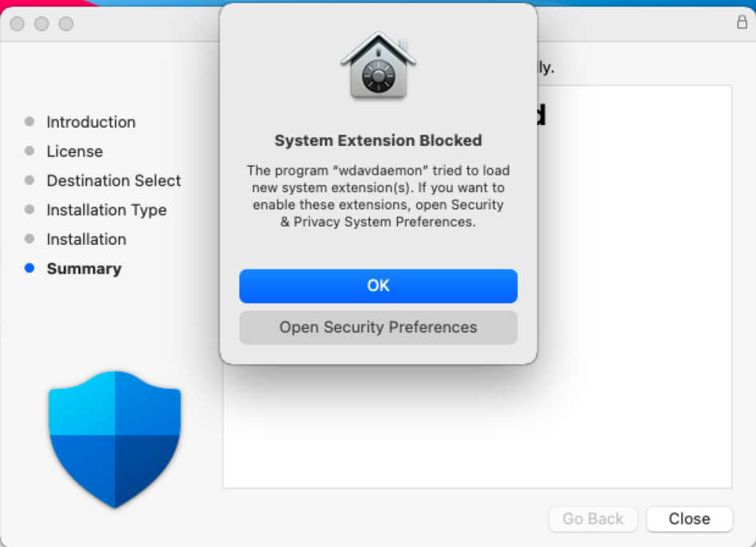Viewport: 756px width, 547px height.
Task: Select the Introduction step in sidebar
Action: click(x=91, y=122)
